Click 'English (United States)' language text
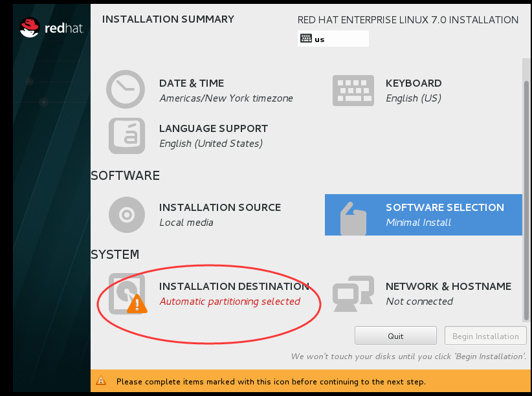 pos(211,144)
